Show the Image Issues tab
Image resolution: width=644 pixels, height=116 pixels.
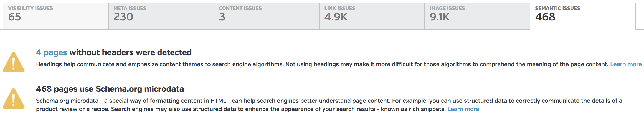477,16
